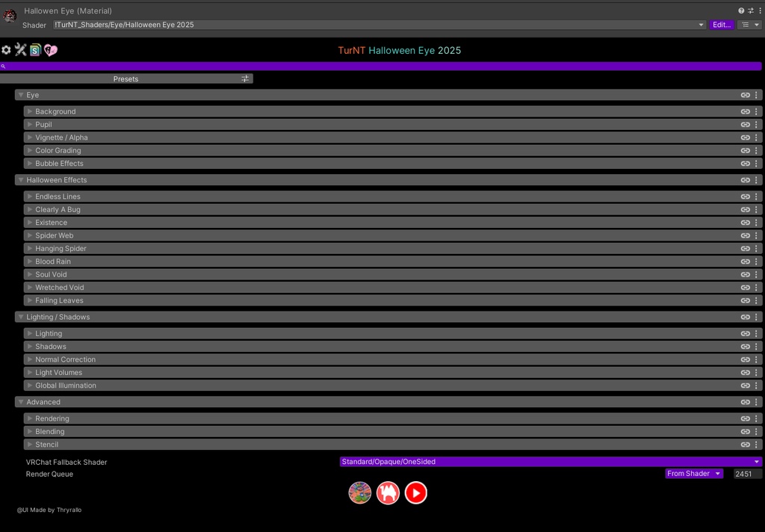Expand the Soul Void section
This screenshot has width=765, height=532.
point(30,275)
